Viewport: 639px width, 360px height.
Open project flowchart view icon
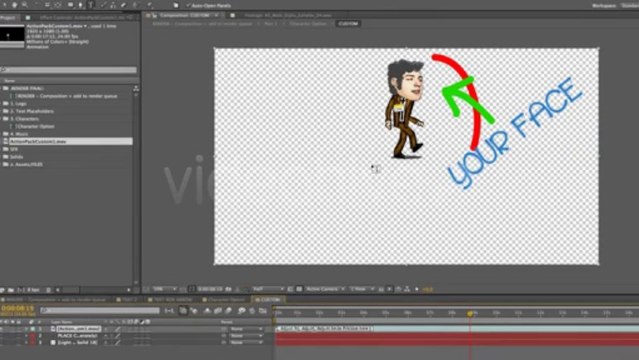[x=136, y=88]
